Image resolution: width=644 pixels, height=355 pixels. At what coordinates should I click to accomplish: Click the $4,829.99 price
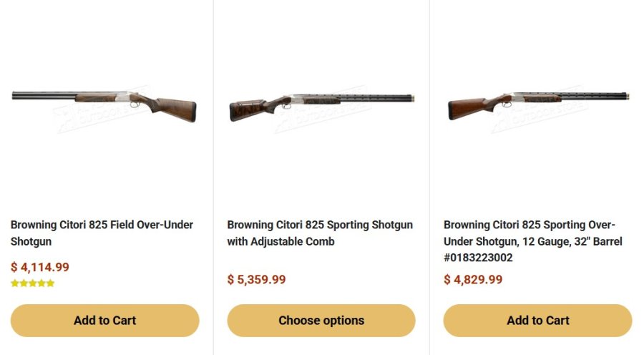click(x=473, y=280)
